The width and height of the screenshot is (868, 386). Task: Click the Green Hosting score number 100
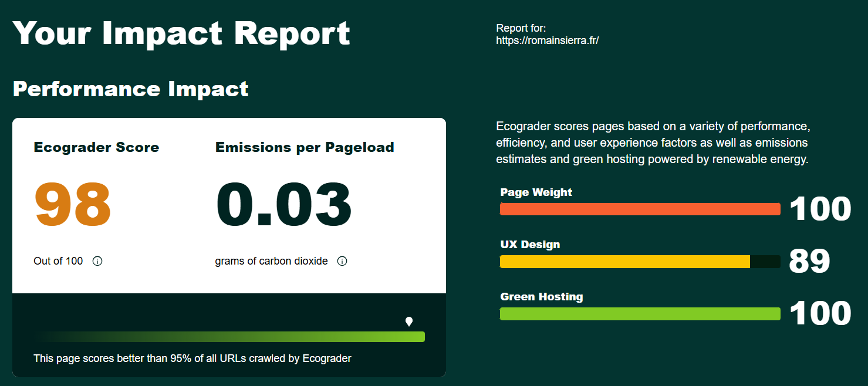pos(820,314)
